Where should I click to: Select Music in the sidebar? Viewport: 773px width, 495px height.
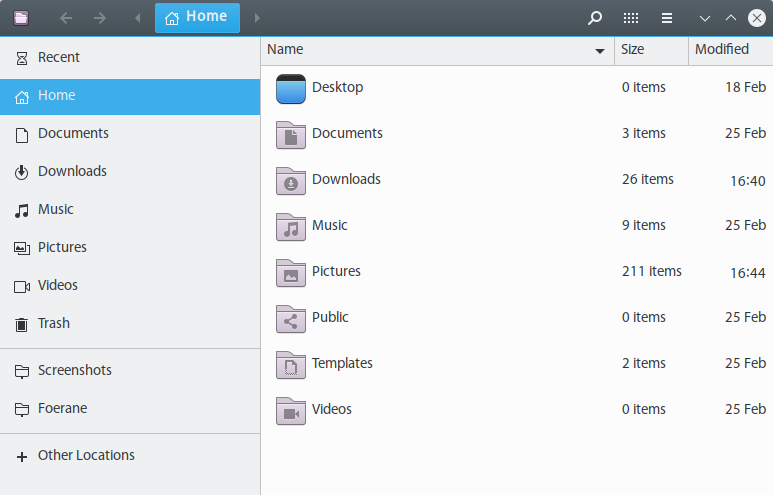click(x=55, y=209)
